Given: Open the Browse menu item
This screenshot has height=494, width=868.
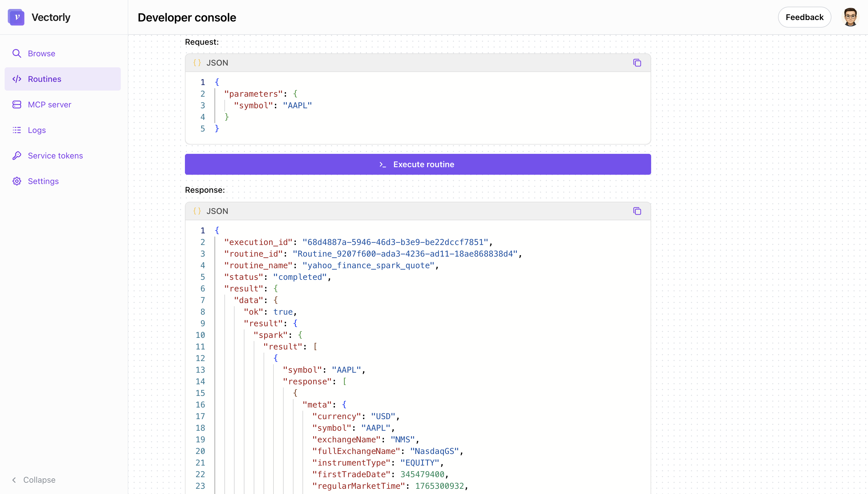Looking at the screenshot, I should tap(42, 54).
